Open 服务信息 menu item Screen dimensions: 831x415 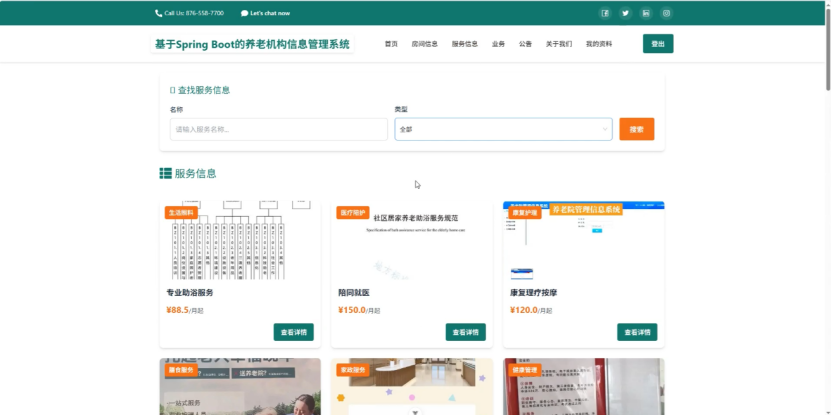tap(465, 44)
